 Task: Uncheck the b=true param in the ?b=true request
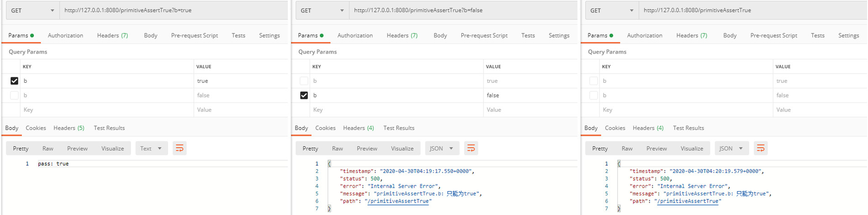coord(15,81)
